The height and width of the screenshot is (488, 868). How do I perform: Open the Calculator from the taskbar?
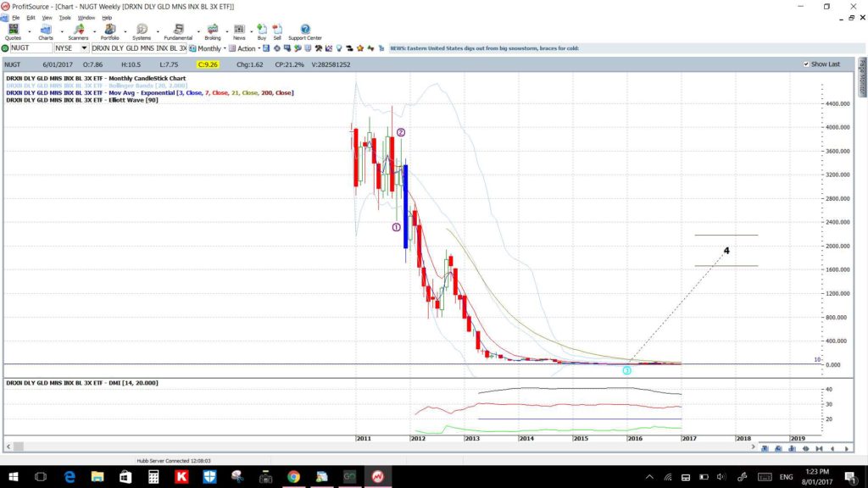pyautogui.click(x=153, y=476)
